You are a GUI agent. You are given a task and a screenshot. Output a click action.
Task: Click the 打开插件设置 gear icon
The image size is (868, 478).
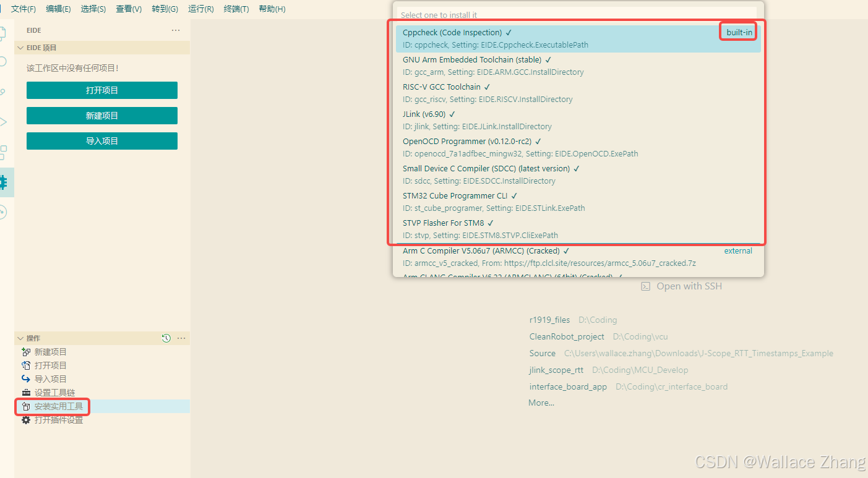[26, 420]
